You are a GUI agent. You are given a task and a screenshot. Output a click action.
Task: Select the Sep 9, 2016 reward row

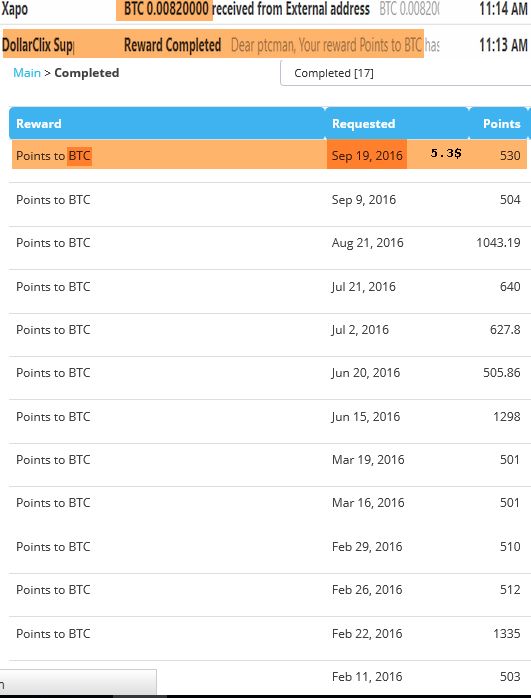[269, 199]
